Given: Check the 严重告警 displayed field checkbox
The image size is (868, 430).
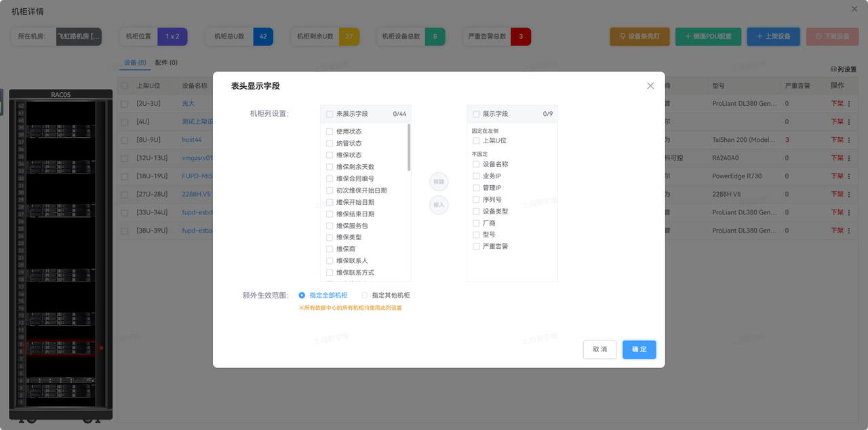Looking at the screenshot, I should pos(476,247).
